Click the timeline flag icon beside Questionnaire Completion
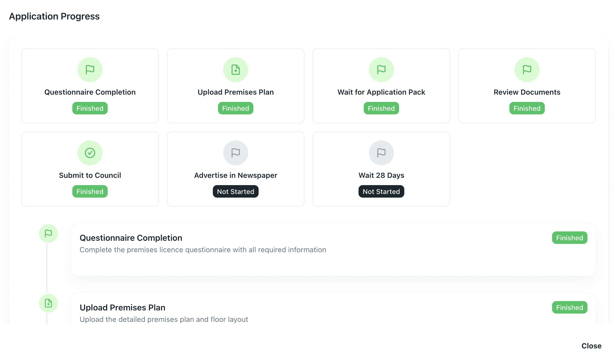This screenshot has height=364, width=614. [48, 233]
